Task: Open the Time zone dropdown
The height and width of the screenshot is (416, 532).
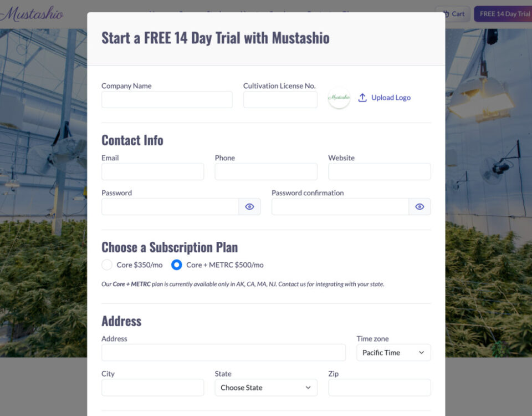Action: (393, 353)
